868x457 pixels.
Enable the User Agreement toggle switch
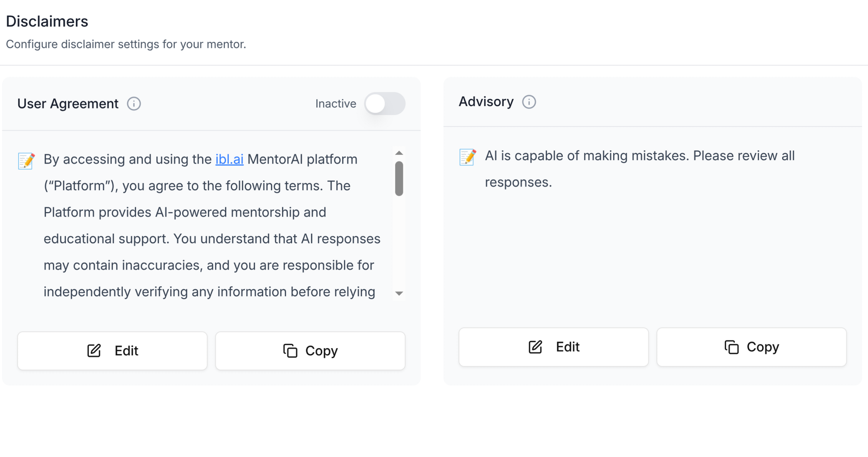pos(385,104)
